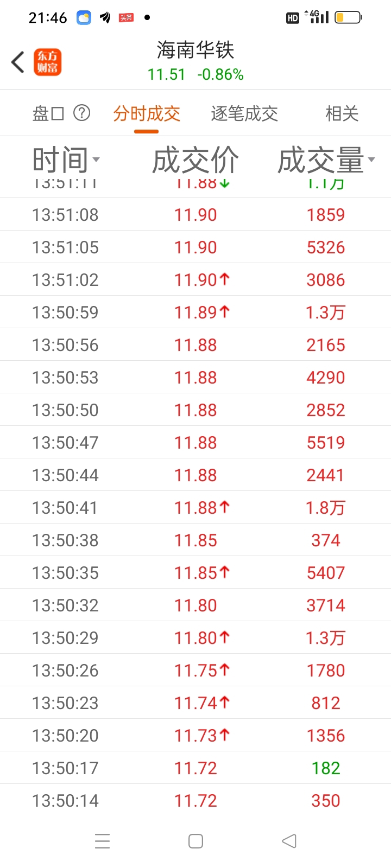Select the trade row at 13:50:17
This screenshot has width=391, height=868.
195,768
